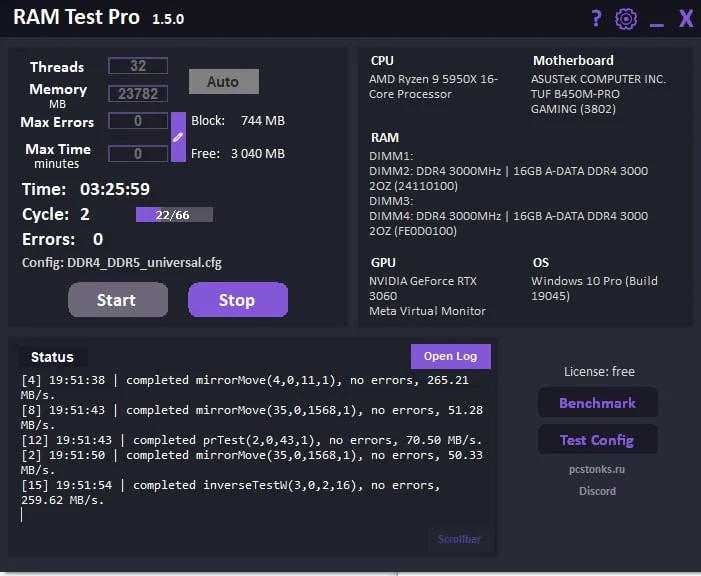Viewport: 701px width, 576px height.
Task: Click the Errors: 0 counter
Action: [63, 239]
